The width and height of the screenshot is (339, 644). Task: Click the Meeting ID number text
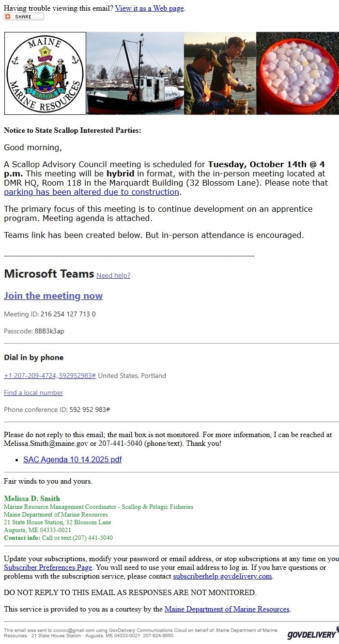pos(68,314)
